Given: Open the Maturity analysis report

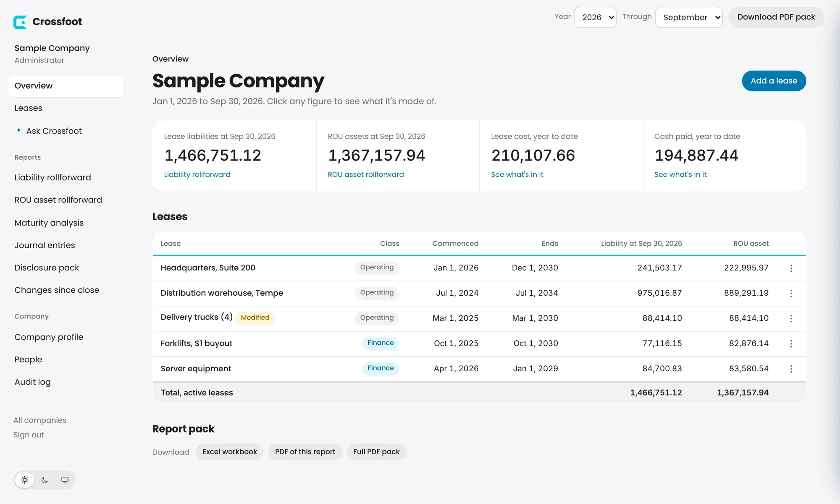Looking at the screenshot, I should 49,223.
